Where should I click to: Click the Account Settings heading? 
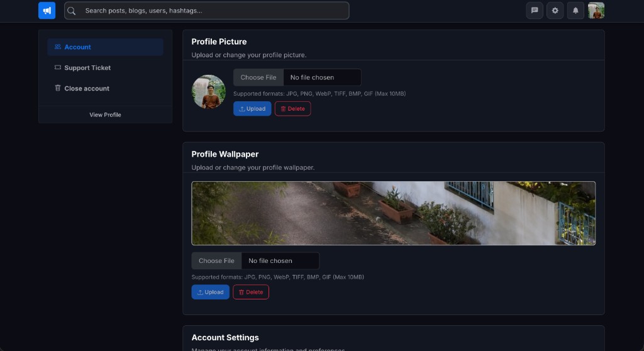point(225,337)
